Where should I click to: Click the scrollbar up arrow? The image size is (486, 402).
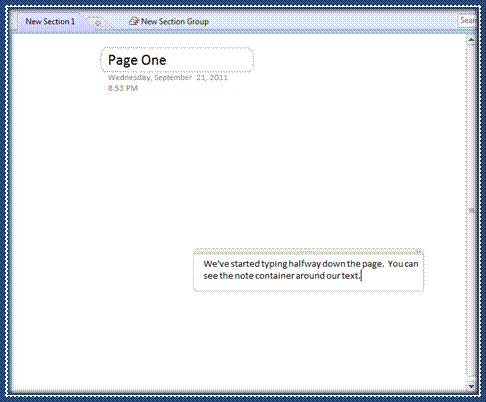coord(471,40)
